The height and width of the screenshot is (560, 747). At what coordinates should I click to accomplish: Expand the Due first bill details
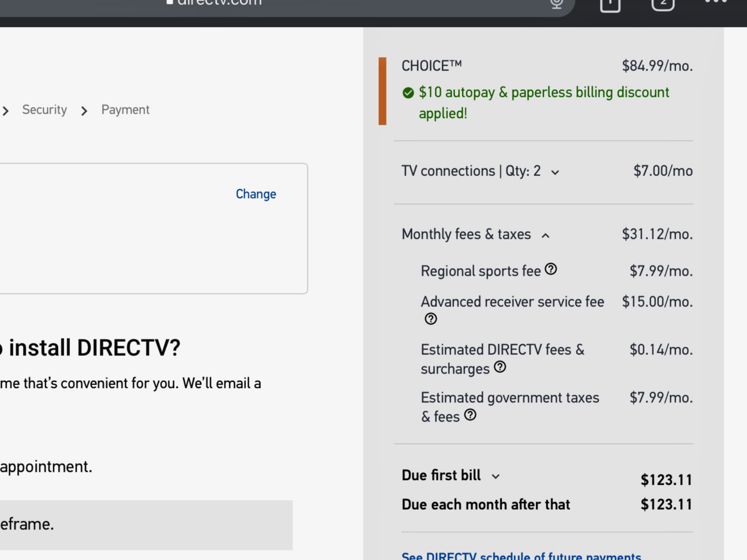pos(495,477)
